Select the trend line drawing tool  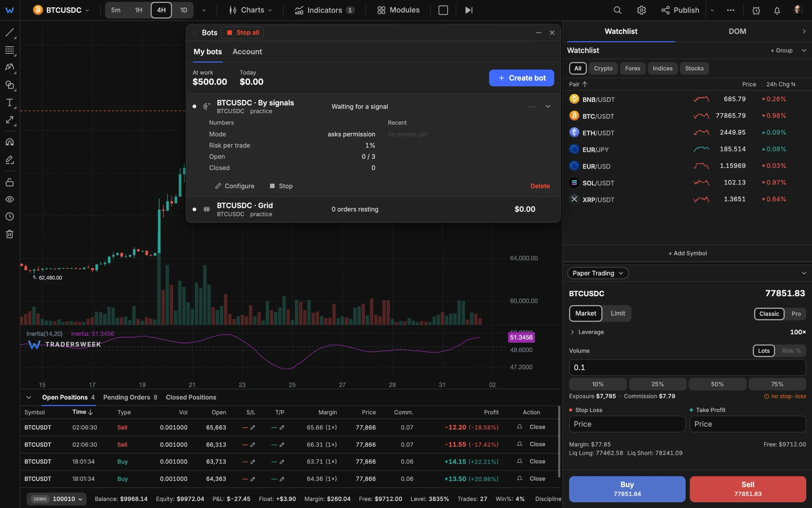[x=10, y=33]
